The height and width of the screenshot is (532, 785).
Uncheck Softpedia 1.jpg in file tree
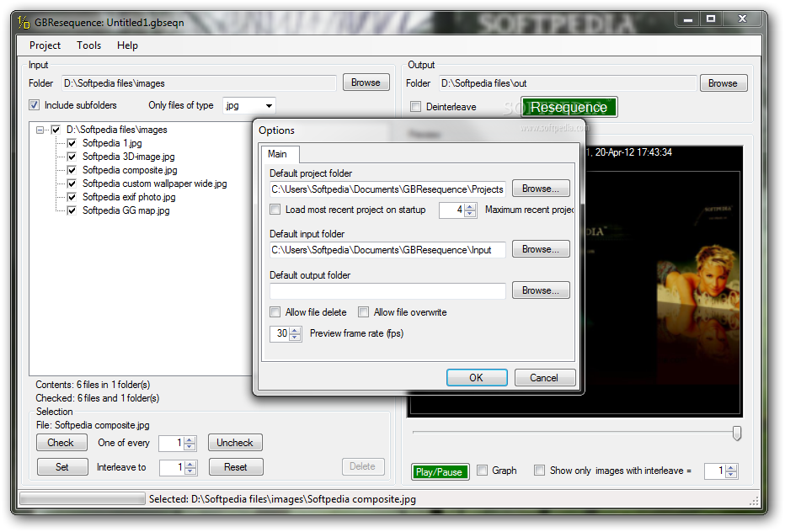[72, 143]
